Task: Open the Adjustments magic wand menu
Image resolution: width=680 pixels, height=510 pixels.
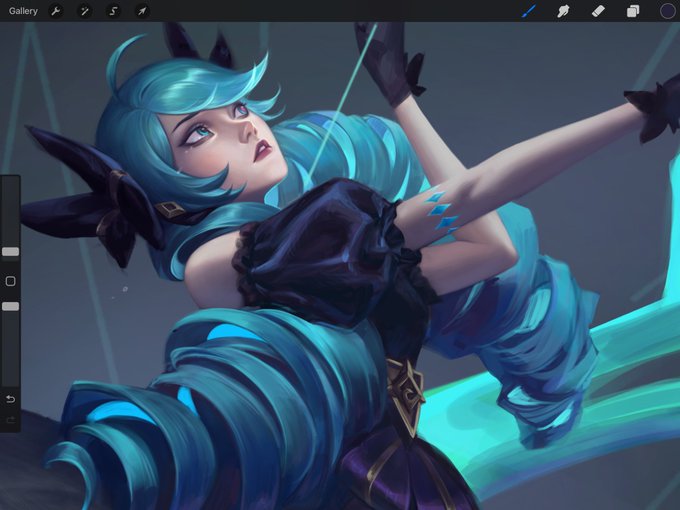Action: [85, 11]
